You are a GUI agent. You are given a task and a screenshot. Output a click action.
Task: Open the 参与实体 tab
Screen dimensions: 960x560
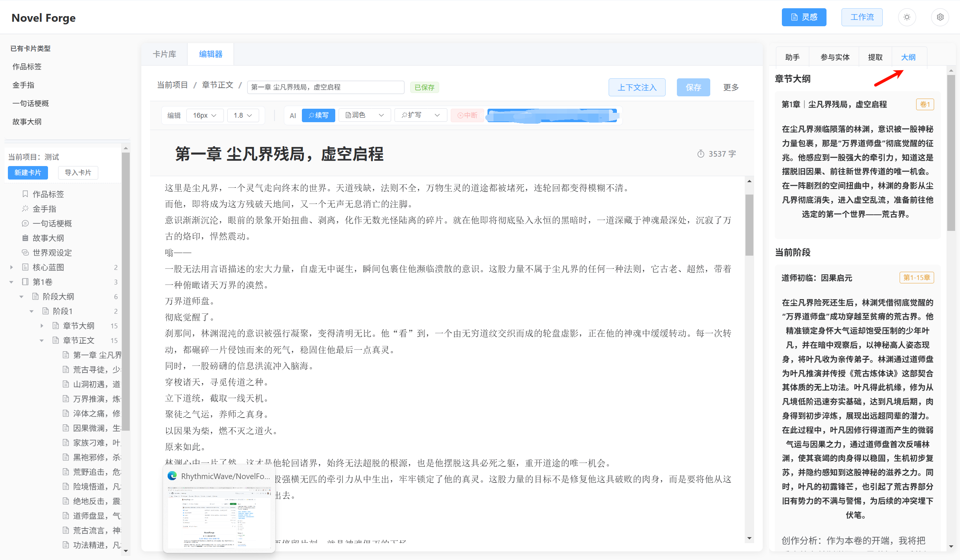click(x=835, y=57)
